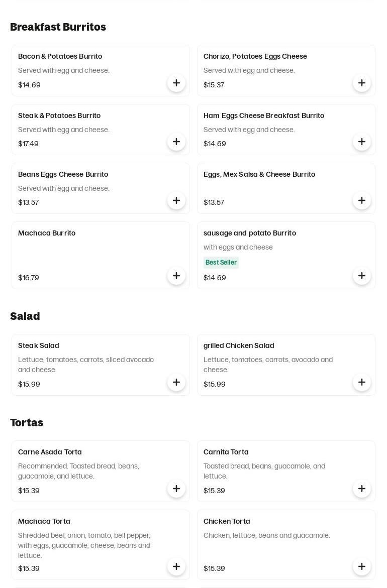Add Bacon & Potatoes Burrito with plus icon

[x=176, y=83]
